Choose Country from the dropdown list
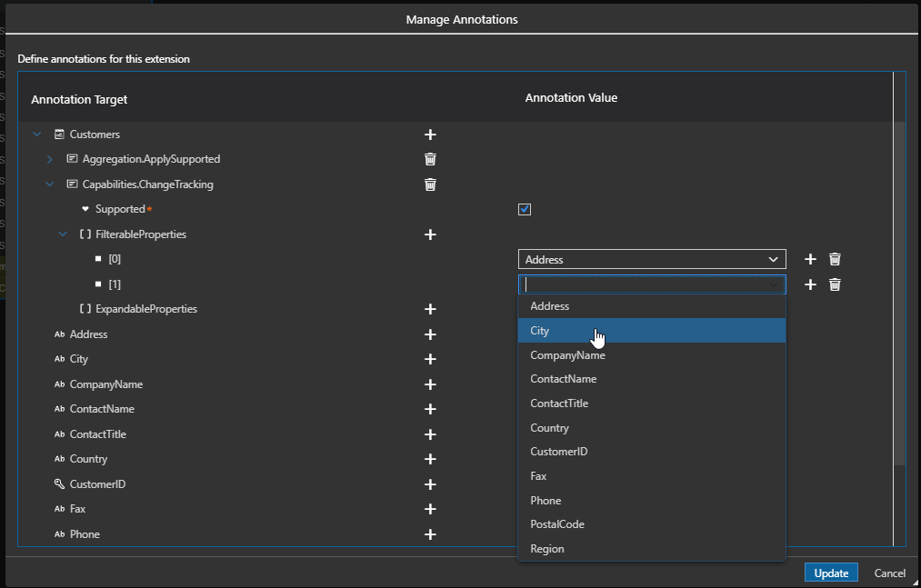The image size is (921, 588). click(x=651, y=428)
